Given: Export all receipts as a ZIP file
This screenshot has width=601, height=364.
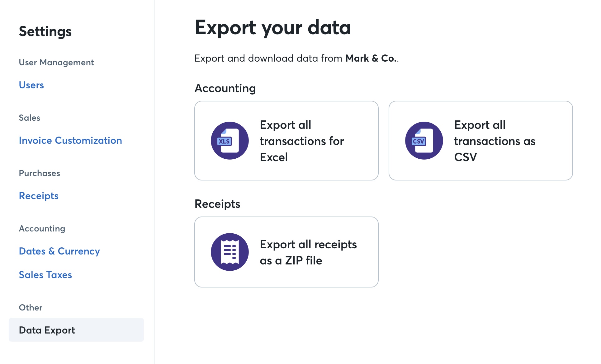Looking at the screenshot, I should [286, 252].
